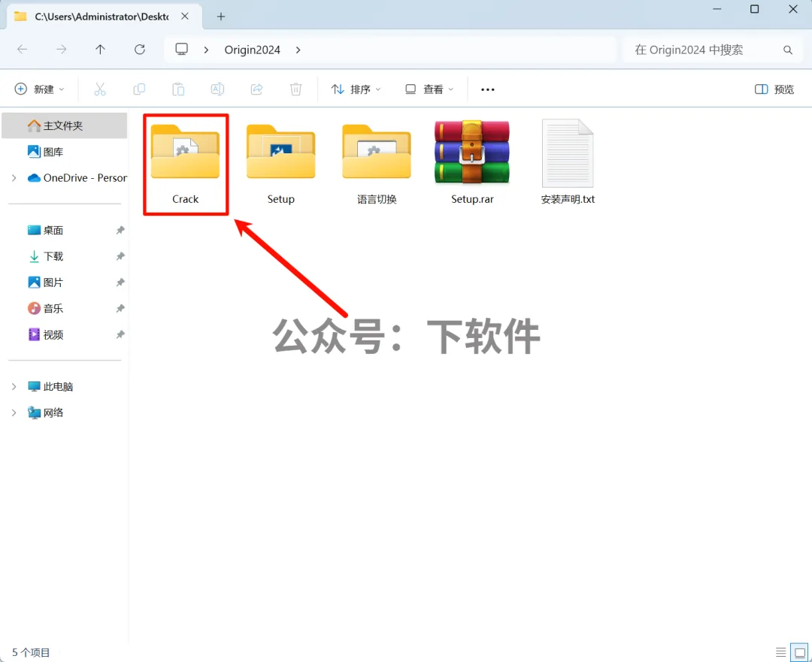Expand chevron before Origin2024 breadcrumb

pos(206,50)
